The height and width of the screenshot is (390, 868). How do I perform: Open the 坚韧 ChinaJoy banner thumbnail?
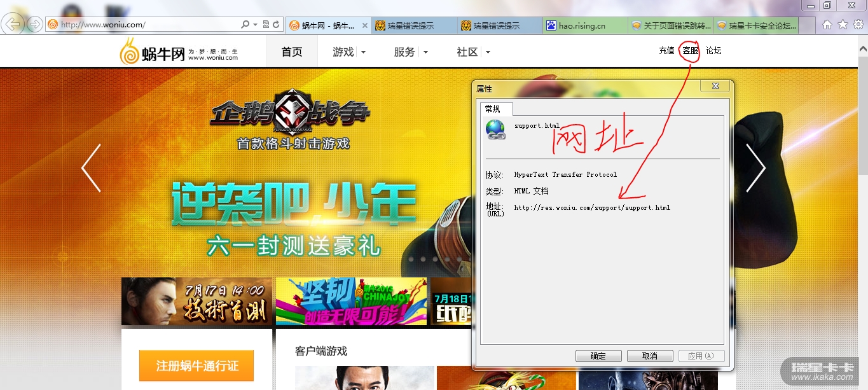pos(351,301)
